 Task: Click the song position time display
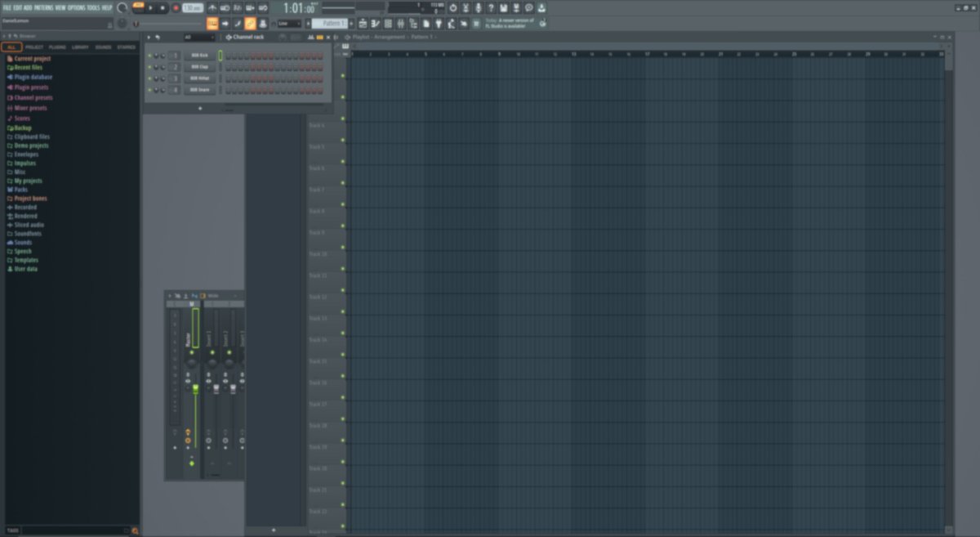299,8
